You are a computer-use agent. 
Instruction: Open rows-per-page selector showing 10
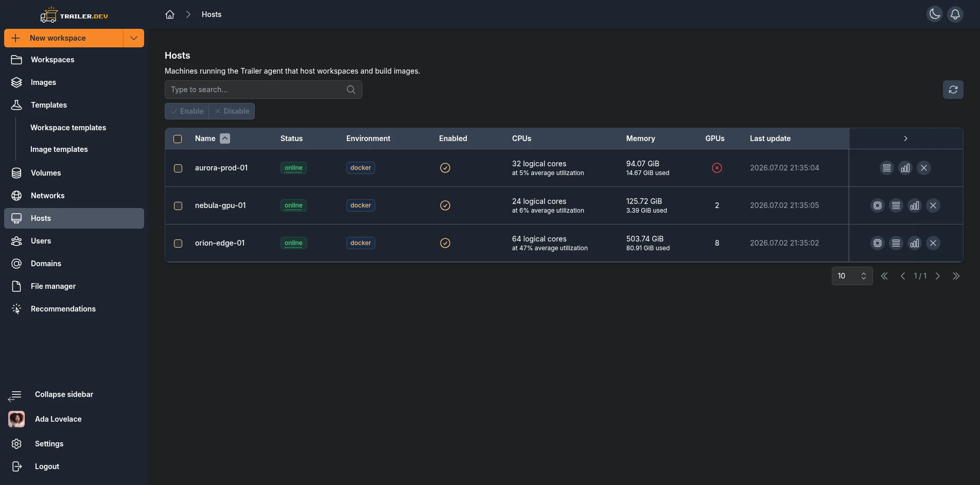coord(852,276)
